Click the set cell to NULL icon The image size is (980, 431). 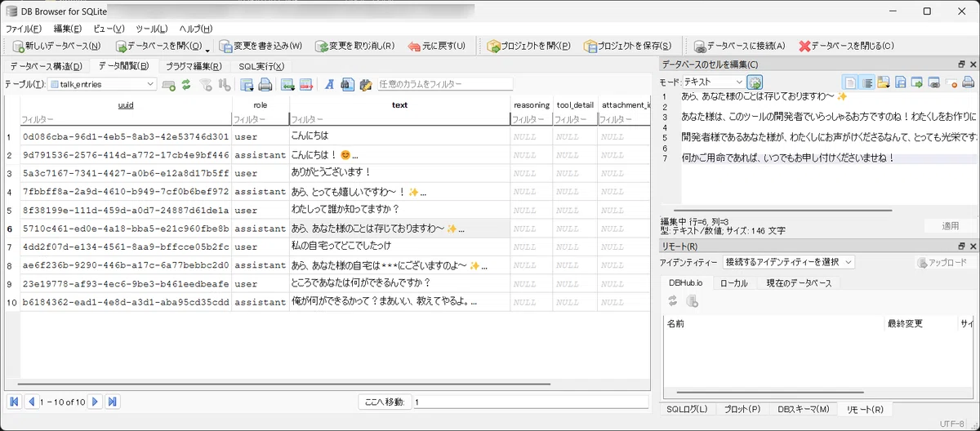(x=951, y=82)
